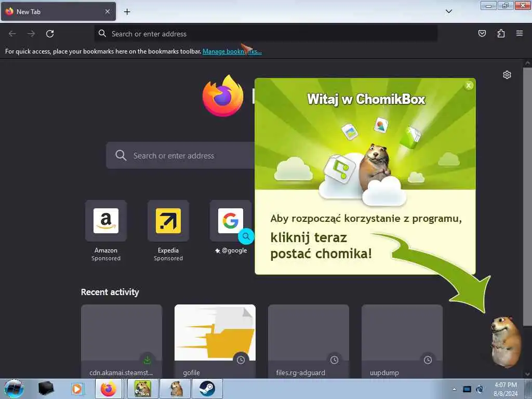Image resolution: width=532 pixels, height=399 pixels.
Task: Go forward with the forward arrow
Action: (31, 34)
